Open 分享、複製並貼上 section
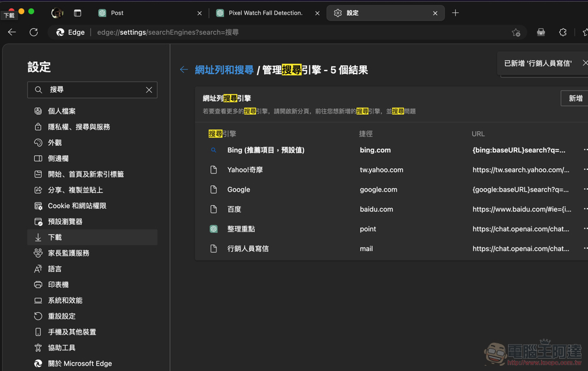Image resolution: width=588 pixels, height=371 pixels. pyautogui.click(x=92, y=190)
